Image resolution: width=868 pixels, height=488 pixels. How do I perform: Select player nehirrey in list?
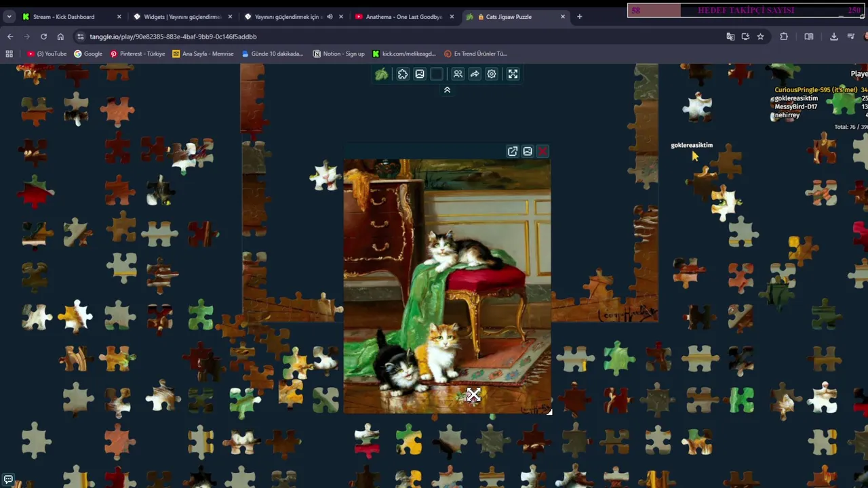click(x=787, y=115)
